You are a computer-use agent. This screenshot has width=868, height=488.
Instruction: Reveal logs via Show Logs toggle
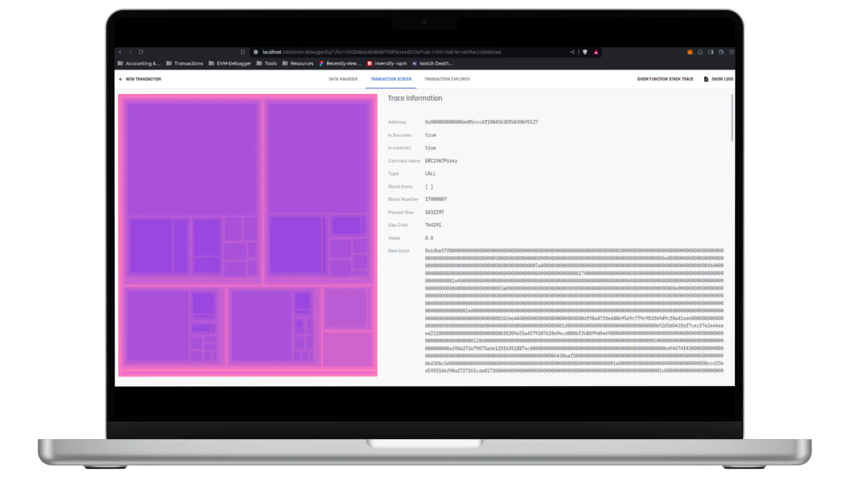point(722,79)
